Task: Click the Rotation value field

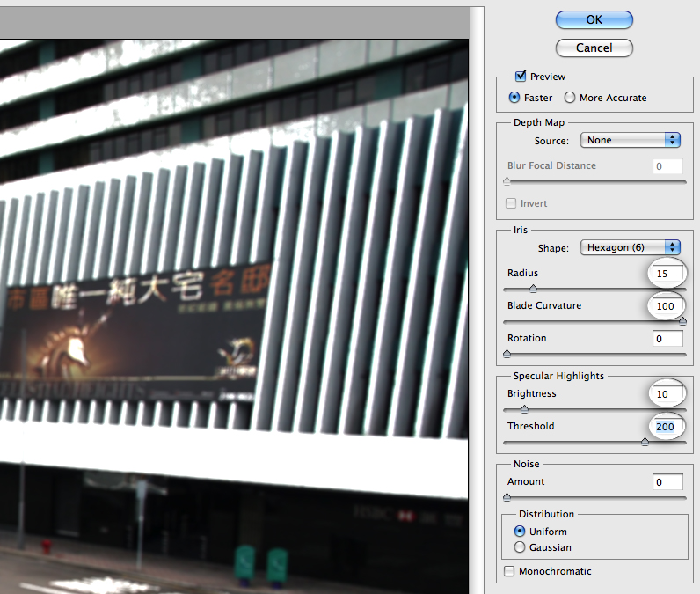Action: pos(667,339)
